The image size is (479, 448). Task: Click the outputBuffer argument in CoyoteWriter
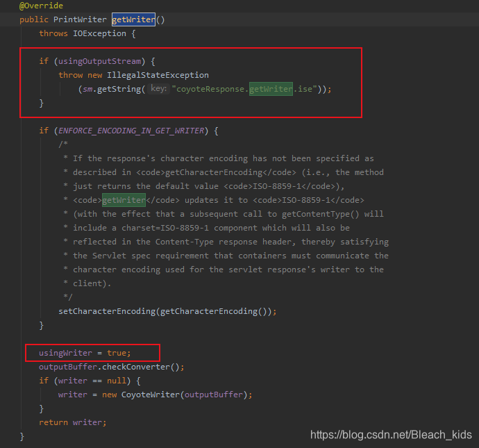pyautogui.click(x=214, y=395)
